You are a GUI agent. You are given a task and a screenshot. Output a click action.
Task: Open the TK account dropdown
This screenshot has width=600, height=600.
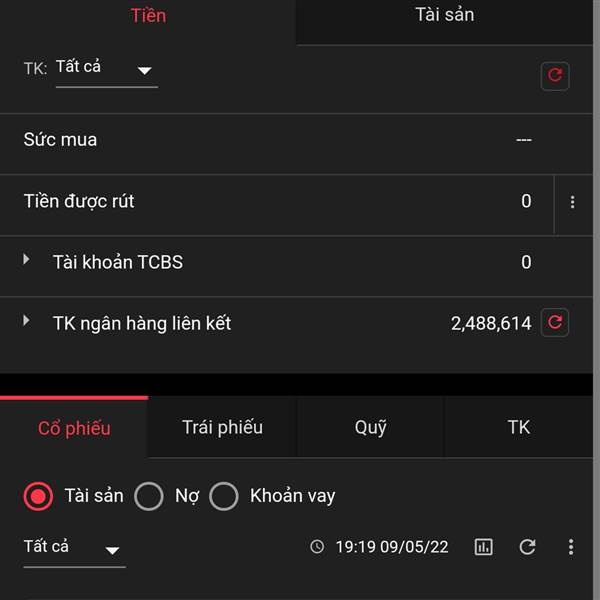[106, 70]
